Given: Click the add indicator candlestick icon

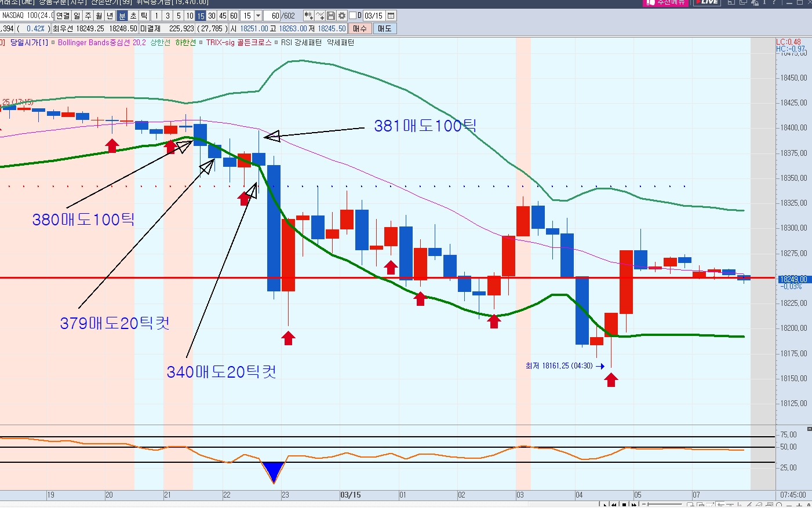Looking at the screenshot, I should tap(308, 16).
